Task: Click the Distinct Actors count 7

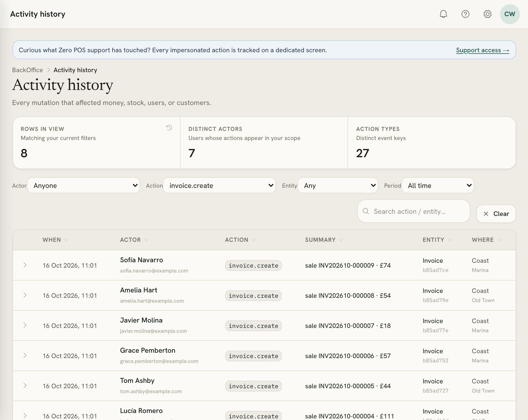Action: 192,153
